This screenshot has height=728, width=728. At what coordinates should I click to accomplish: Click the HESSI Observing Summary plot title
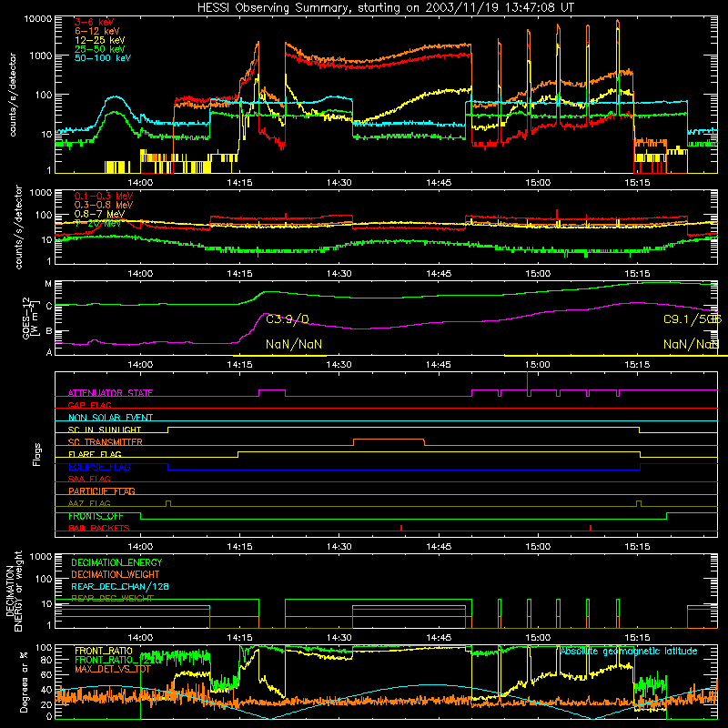(386, 7)
